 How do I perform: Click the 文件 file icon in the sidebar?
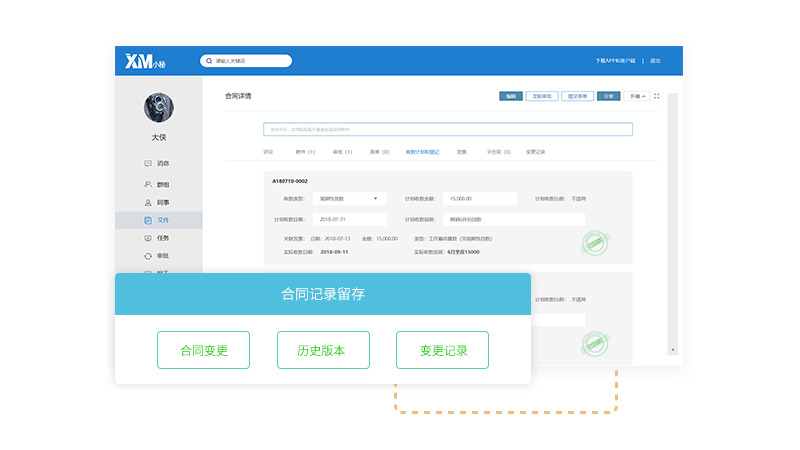(x=148, y=220)
